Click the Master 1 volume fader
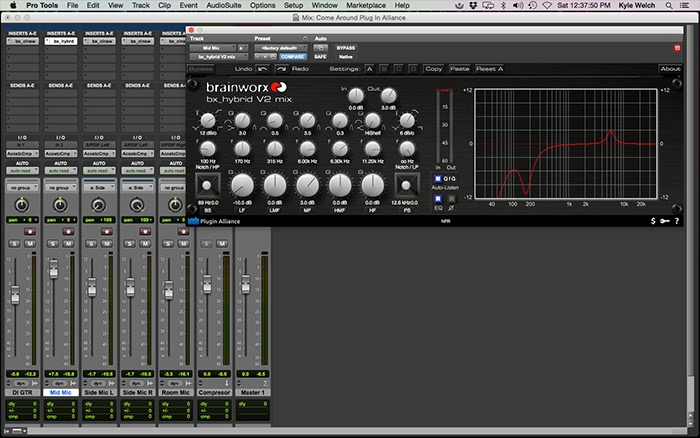 click(x=246, y=284)
